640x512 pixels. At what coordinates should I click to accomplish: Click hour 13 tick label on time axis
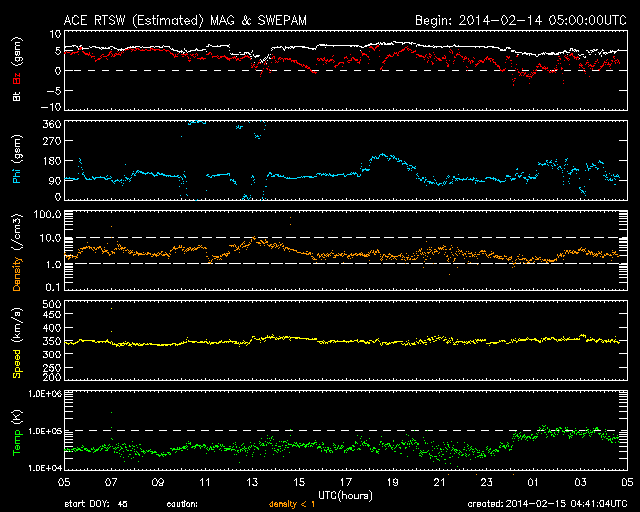click(x=252, y=482)
